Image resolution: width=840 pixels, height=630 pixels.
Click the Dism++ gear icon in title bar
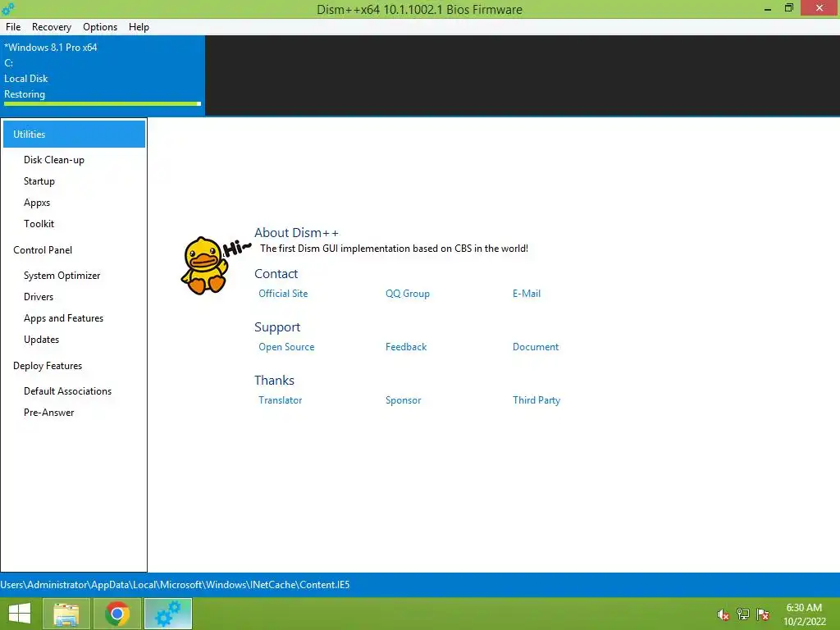[x=8, y=9]
